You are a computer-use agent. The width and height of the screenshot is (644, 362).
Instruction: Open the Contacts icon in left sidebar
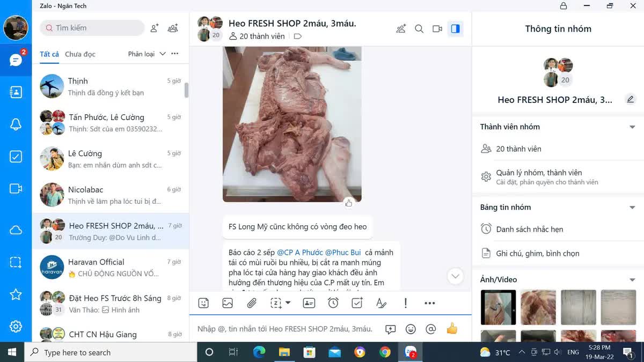(x=16, y=92)
